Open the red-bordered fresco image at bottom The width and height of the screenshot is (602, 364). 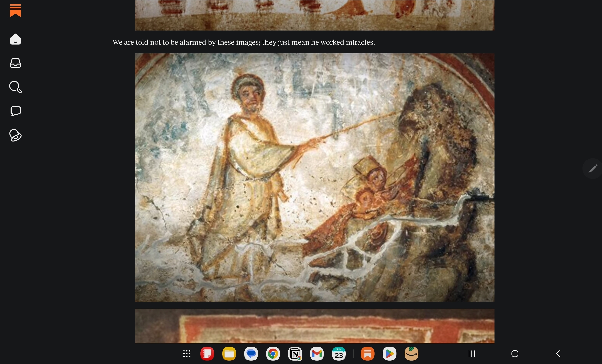click(x=315, y=326)
